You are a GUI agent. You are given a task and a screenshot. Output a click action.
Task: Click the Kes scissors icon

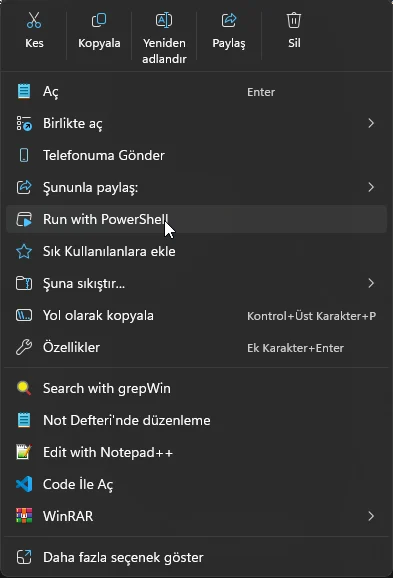coord(34,20)
